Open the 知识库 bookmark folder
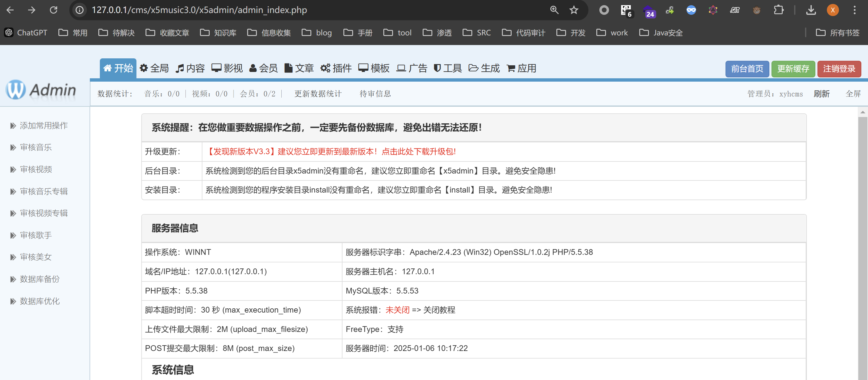Image resolution: width=868 pixels, height=380 pixels. click(x=218, y=33)
